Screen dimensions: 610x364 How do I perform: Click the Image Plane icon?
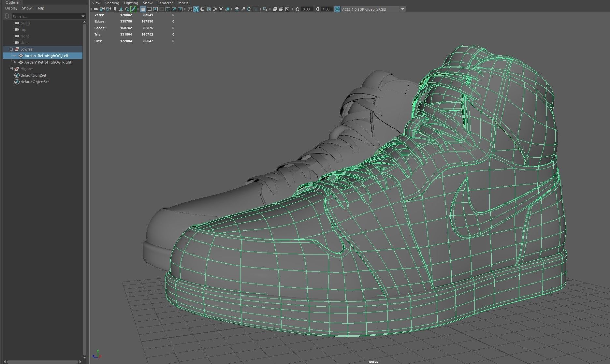121,9
